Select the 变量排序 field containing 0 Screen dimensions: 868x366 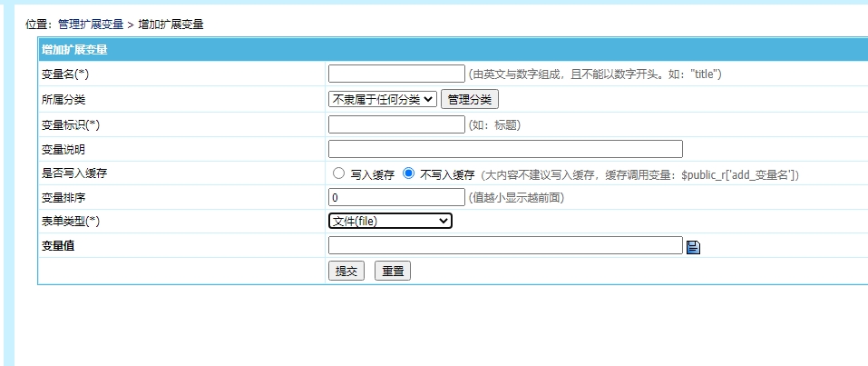pyautogui.click(x=396, y=197)
